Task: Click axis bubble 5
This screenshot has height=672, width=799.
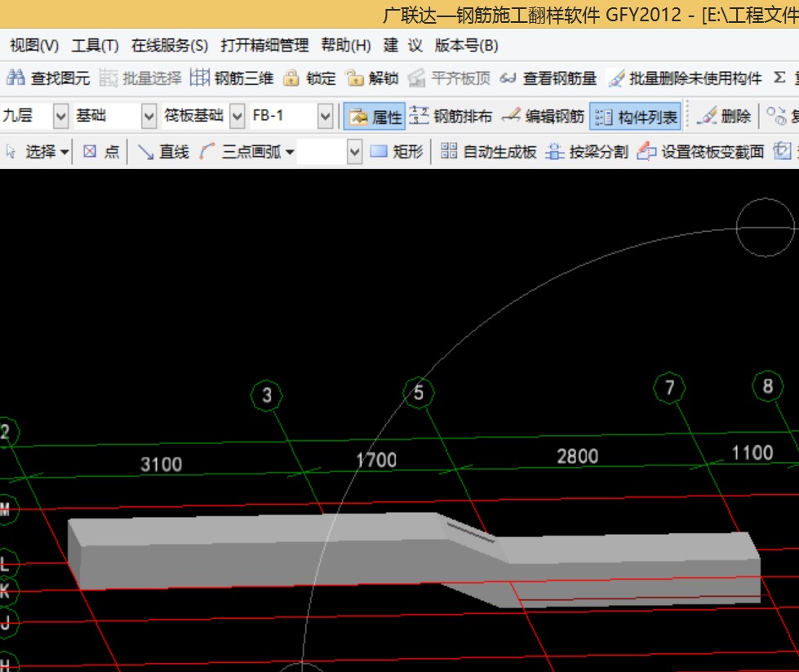Action: pyautogui.click(x=419, y=393)
